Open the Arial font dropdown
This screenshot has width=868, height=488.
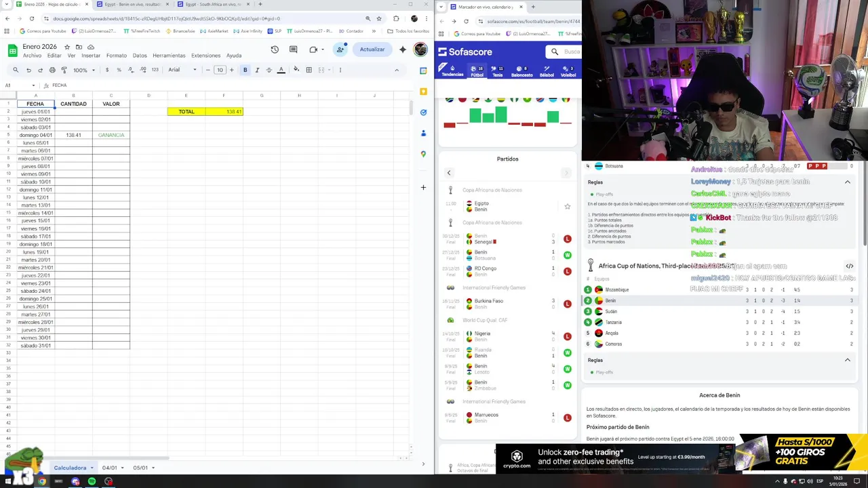coord(182,70)
